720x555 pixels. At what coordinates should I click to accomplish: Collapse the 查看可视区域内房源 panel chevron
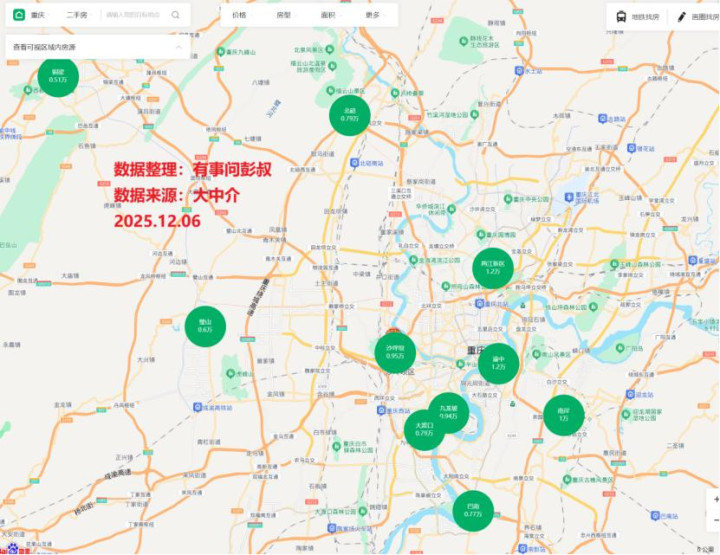[x=179, y=47]
